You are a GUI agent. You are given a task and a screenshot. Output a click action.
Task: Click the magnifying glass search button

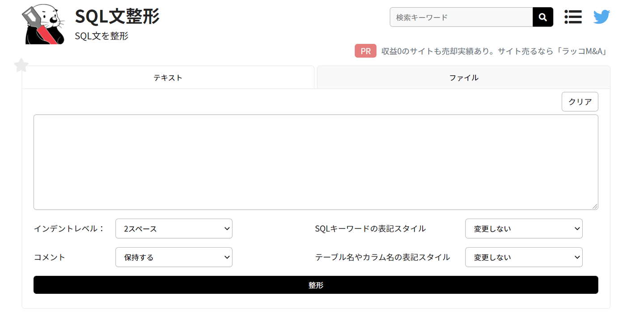[x=543, y=17]
